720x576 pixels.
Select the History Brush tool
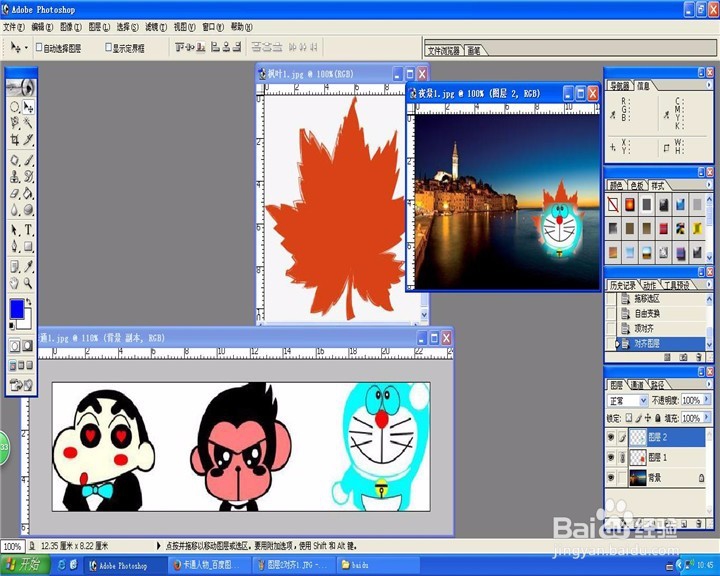[28, 176]
